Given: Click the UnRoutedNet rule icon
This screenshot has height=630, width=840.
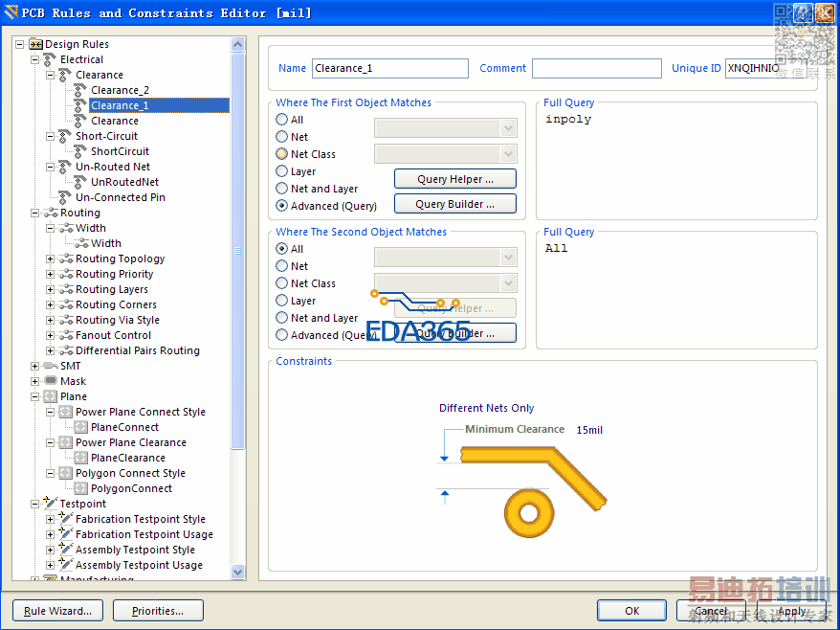Looking at the screenshot, I should pos(81,182).
